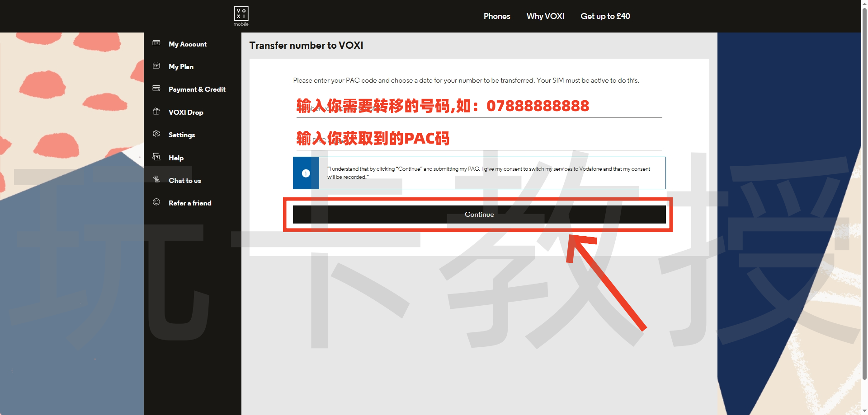
Task: Click the Chat to us icon
Action: [156, 179]
